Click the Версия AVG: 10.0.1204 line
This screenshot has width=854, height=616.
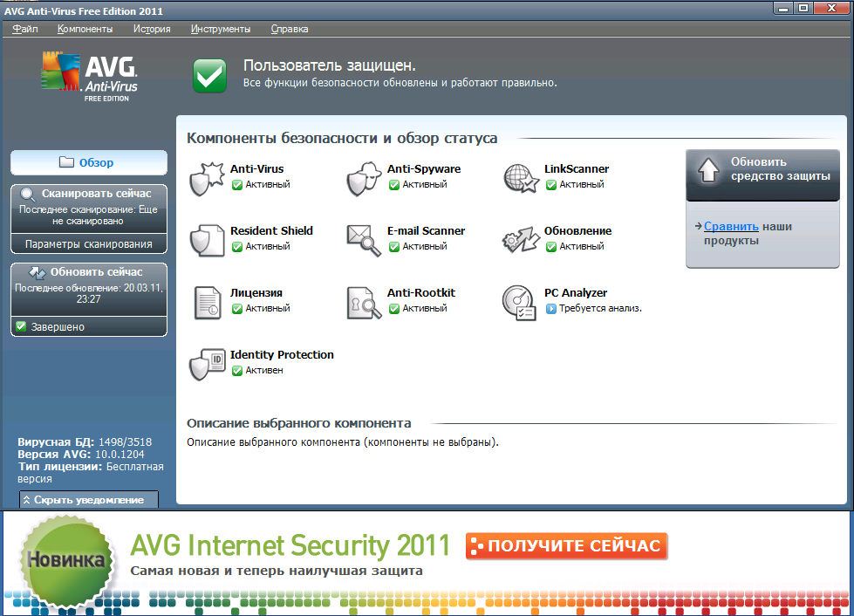(81, 455)
